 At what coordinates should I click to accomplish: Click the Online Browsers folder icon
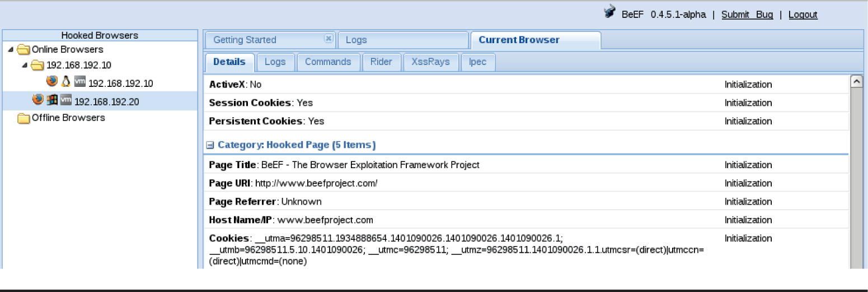pos(24,50)
